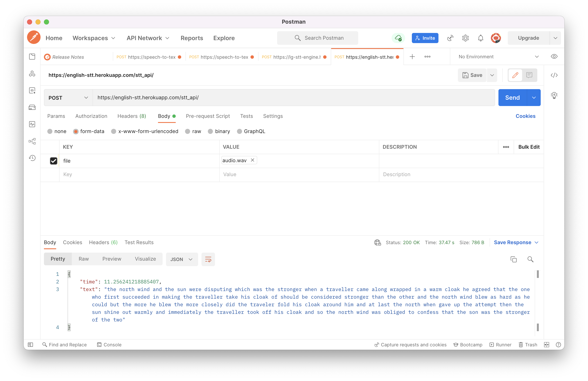588x381 pixels.
Task: Click the Search Postman field
Action: 317,38
